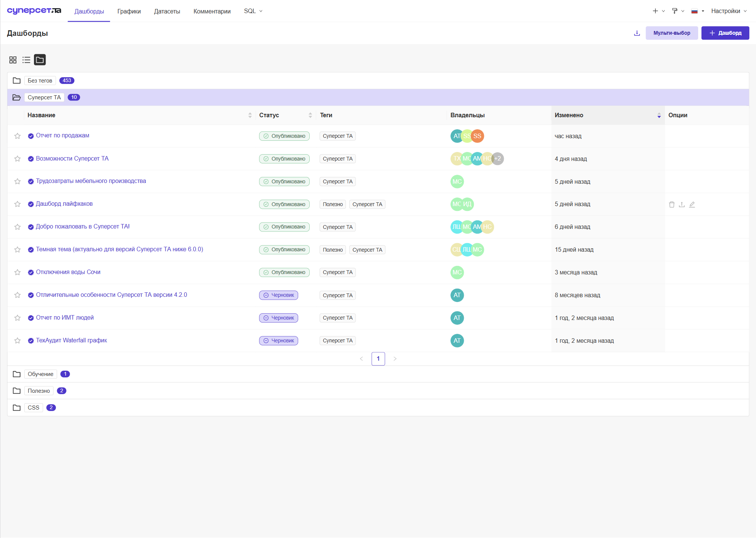Switch to list view
Viewport: 756px width, 538px height.
point(26,60)
